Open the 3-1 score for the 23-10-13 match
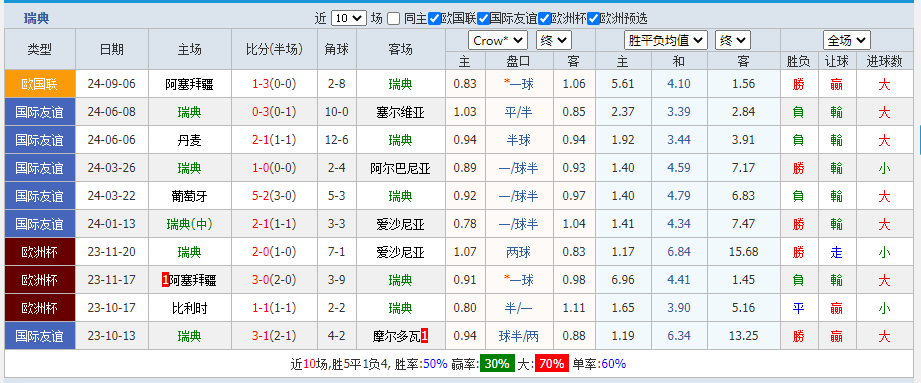The height and width of the screenshot is (383, 921). click(x=261, y=337)
